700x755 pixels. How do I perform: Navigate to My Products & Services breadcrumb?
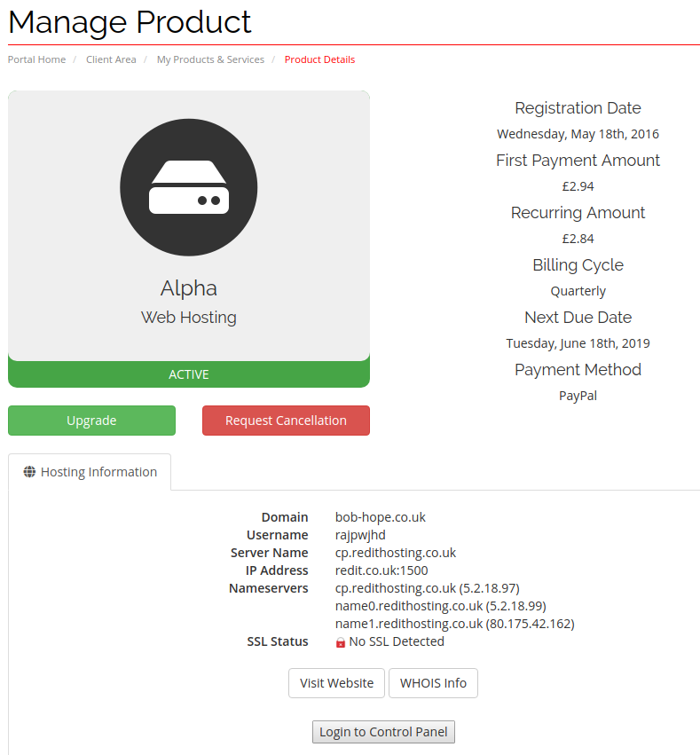(x=210, y=59)
